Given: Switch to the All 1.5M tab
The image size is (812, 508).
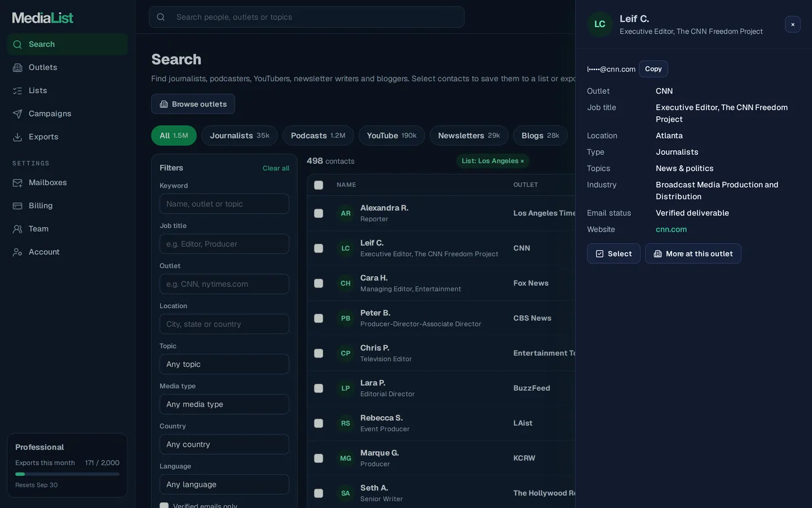Looking at the screenshot, I should 174,135.
